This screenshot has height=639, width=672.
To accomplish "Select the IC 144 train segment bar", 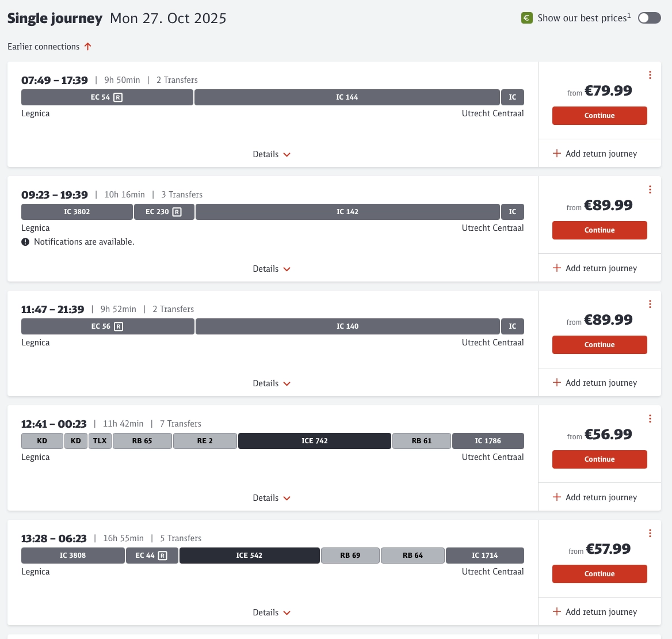I will [347, 97].
